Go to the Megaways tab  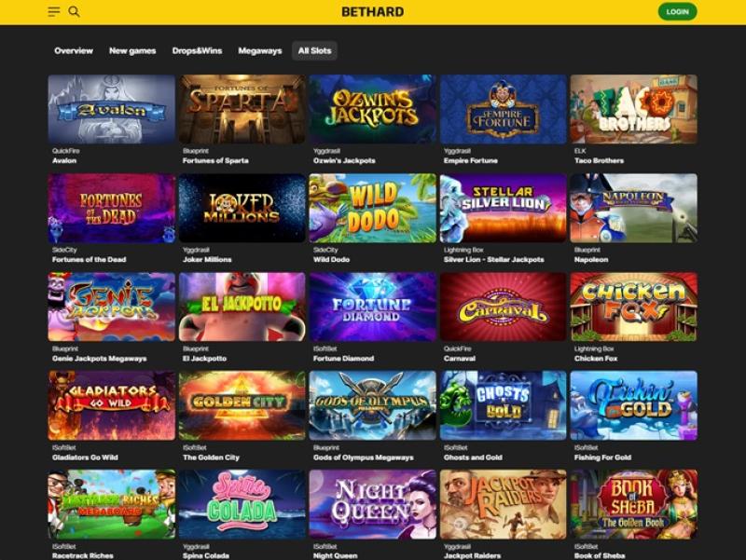coord(260,51)
